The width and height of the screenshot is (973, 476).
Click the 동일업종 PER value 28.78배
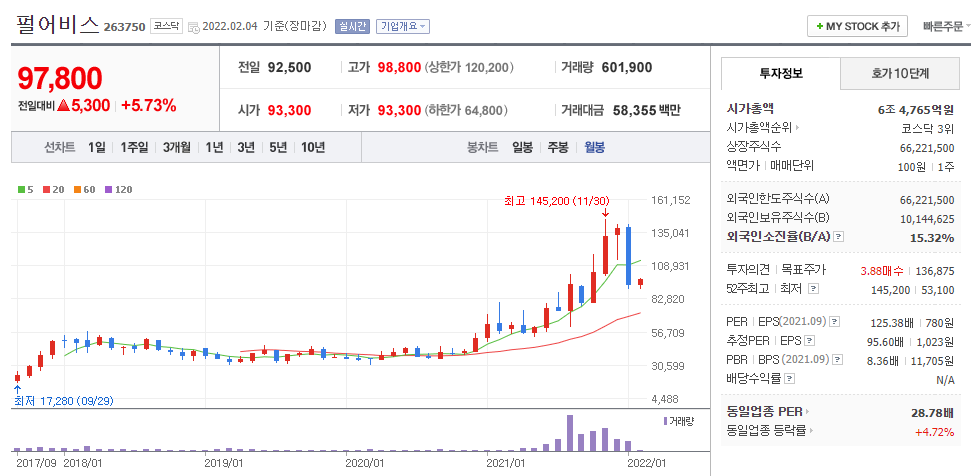[934, 412]
